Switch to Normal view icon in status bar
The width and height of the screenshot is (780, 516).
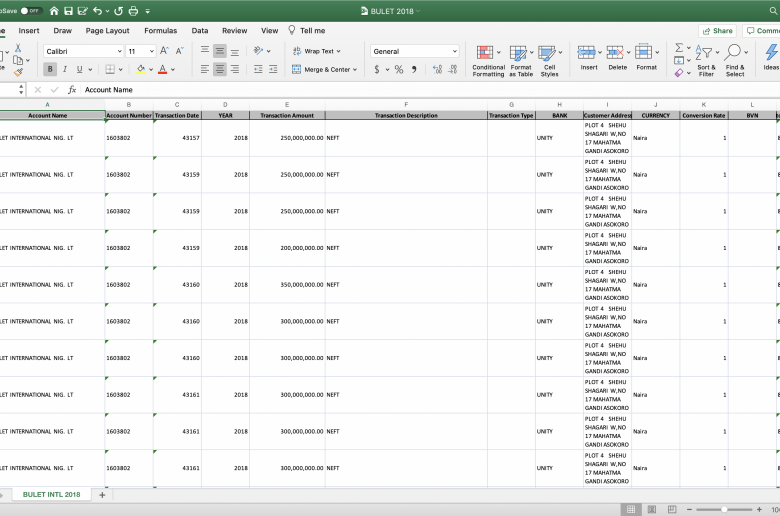[631, 509]
